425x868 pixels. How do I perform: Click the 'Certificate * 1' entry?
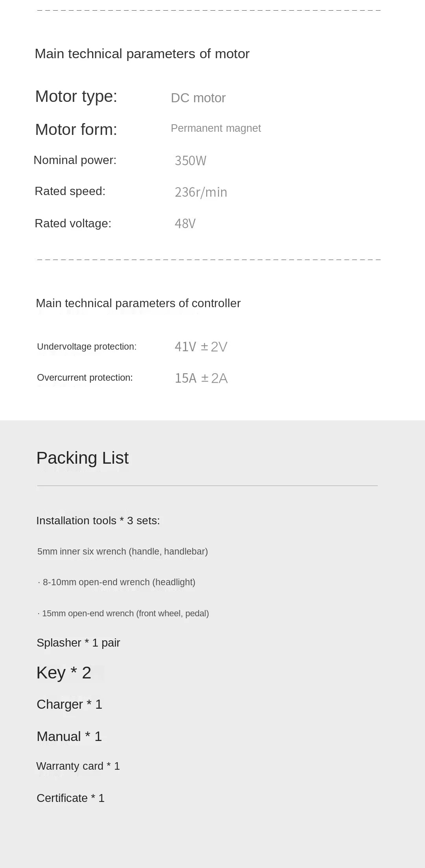pyautogui.click(x=70, y=798)
